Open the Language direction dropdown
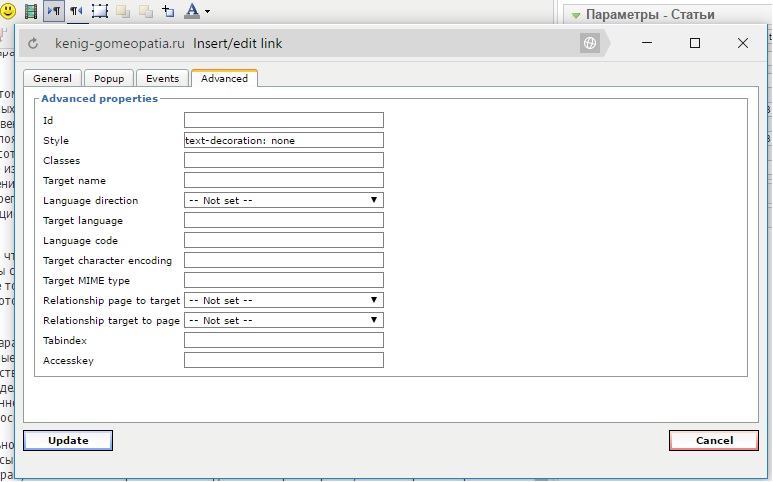The height and width of the screenshot is (482, 773). (283, 200)
